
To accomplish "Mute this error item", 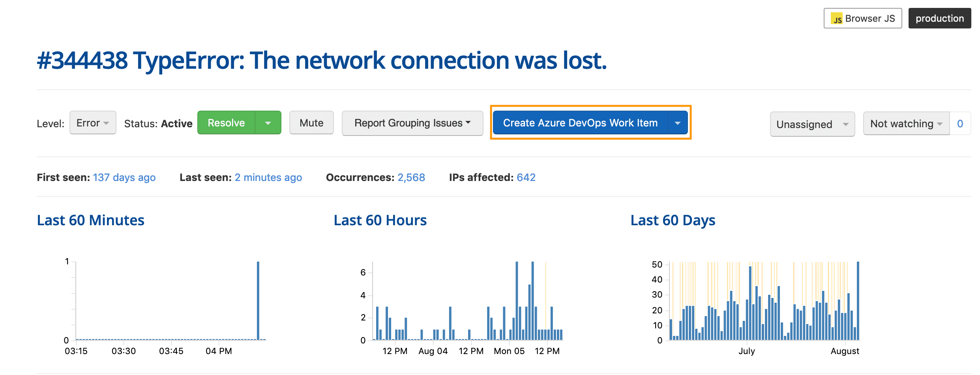I will pyautogui.click(x=311, y=123).
